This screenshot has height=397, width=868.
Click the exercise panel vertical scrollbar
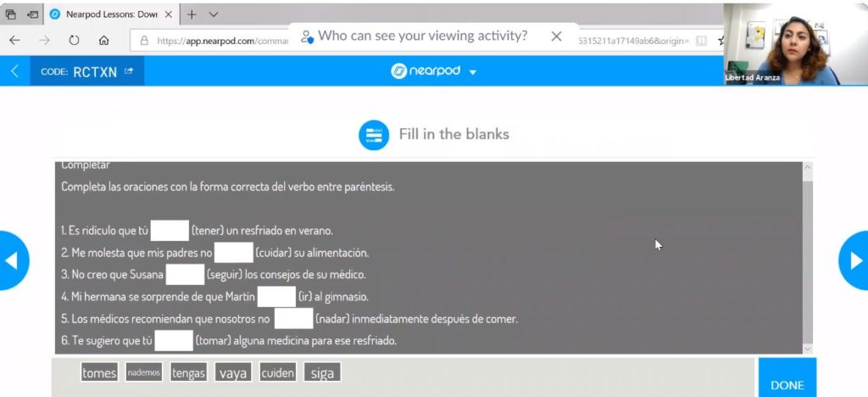tap(808, 258)
